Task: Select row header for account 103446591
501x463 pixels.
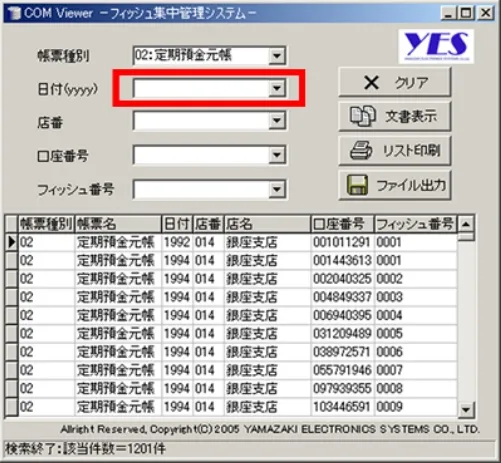Action: pos(11,407)
